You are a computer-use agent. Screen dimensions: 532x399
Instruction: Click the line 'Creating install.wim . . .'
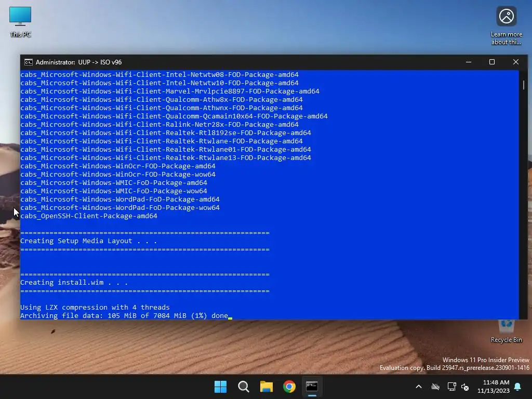tap(74, 282)
